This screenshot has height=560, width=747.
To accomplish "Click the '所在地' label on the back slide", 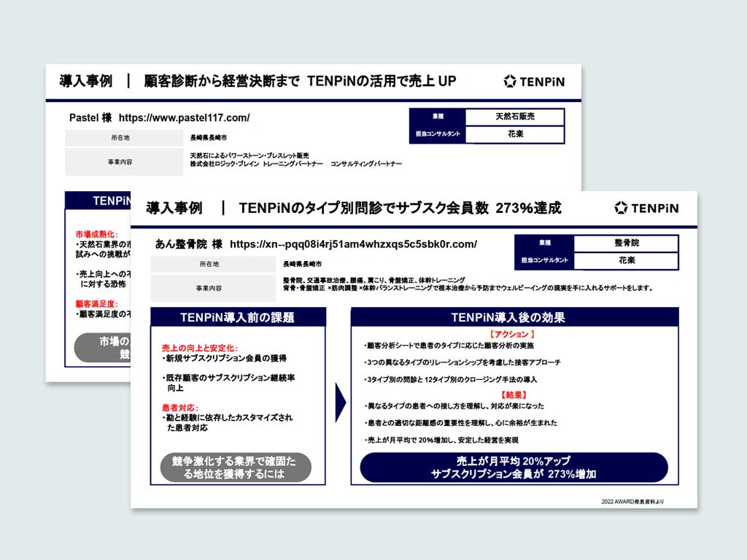I will (124, 138).
